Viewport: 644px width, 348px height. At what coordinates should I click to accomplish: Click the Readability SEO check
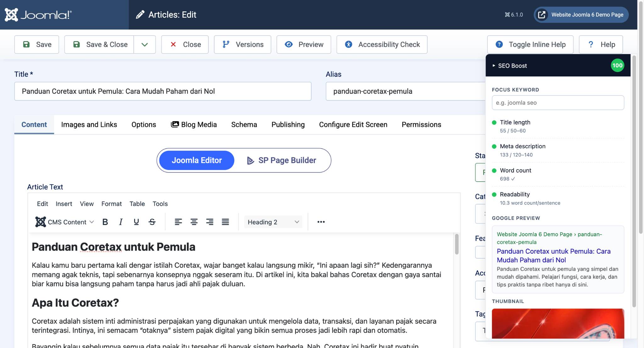[x=558, y=199]
